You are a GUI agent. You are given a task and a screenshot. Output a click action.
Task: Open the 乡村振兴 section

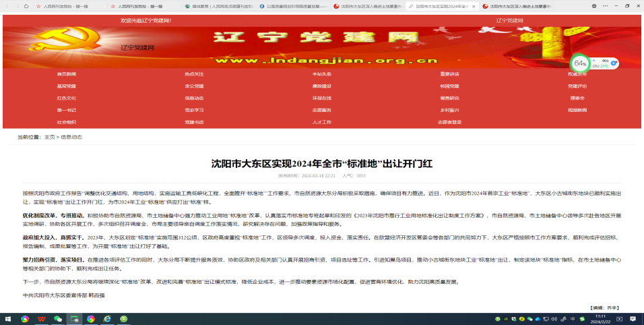pos(449,110)
